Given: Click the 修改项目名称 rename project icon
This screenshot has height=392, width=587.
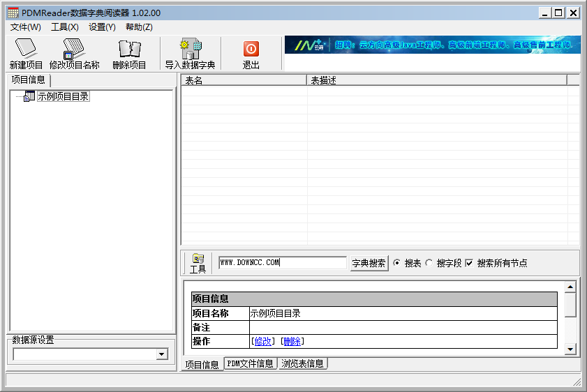Looking at the screenshot, I should pyautogui.click(x=74, y=48).
